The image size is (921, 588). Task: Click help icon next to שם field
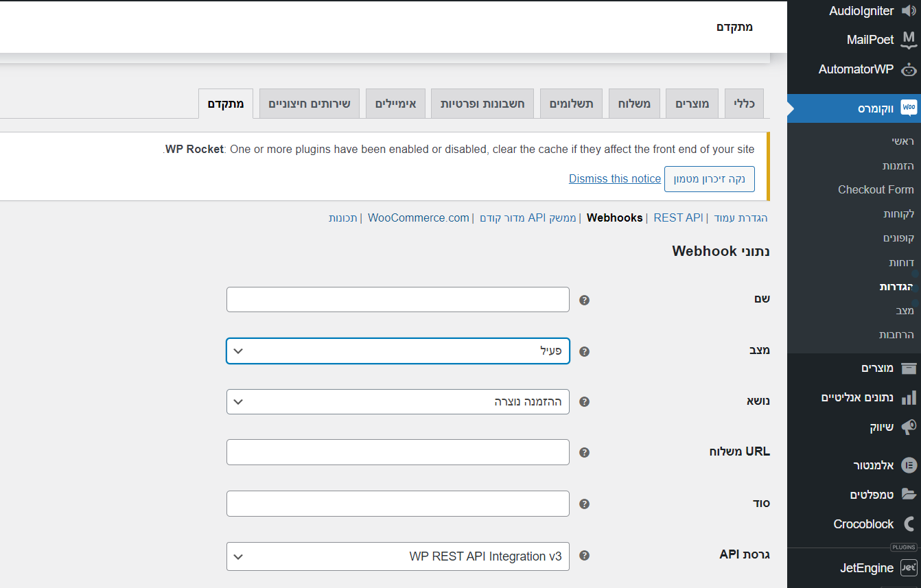[584, 300]
